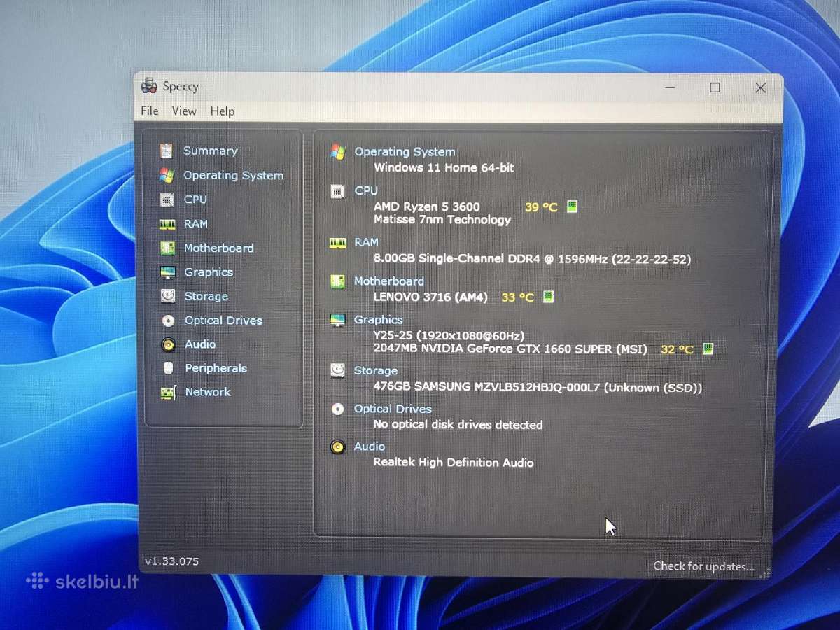Click the Windows flag icon in the summary
This screenshot has width=840, height=630.
click(x=337, y=151)
